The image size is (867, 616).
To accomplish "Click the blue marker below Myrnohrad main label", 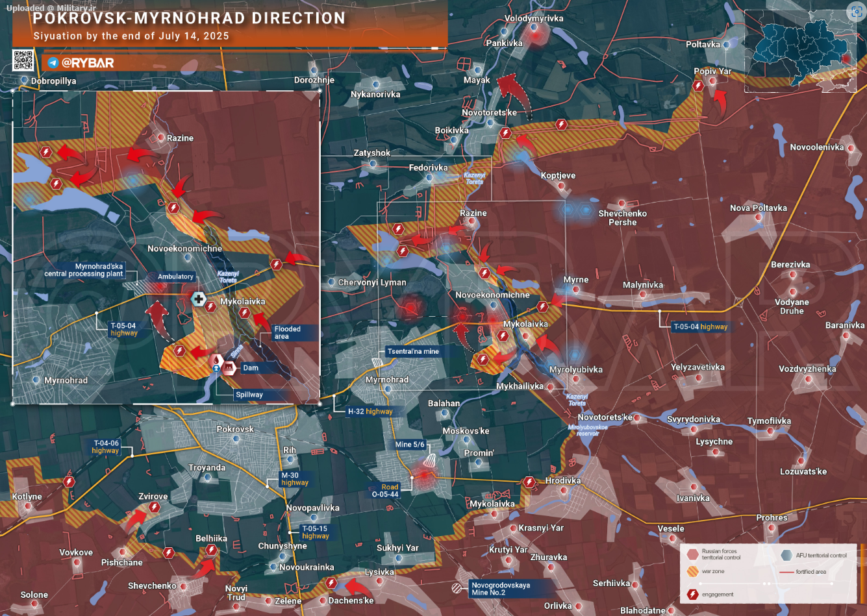I will [x=388, y=389].
